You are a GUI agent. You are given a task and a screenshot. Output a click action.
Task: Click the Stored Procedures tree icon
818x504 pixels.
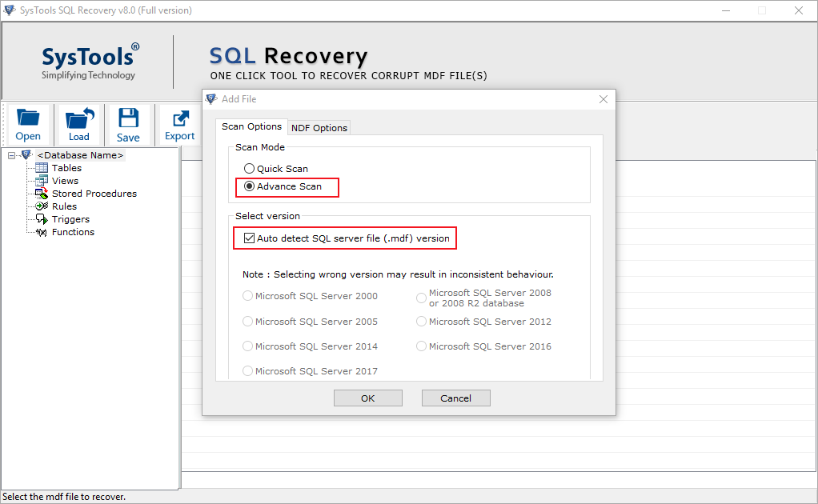[x=41, y=194]
